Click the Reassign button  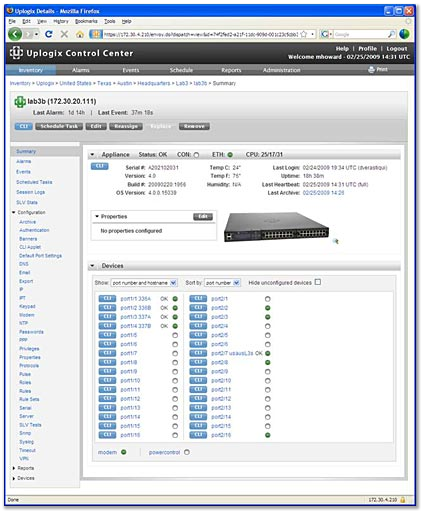126,126
